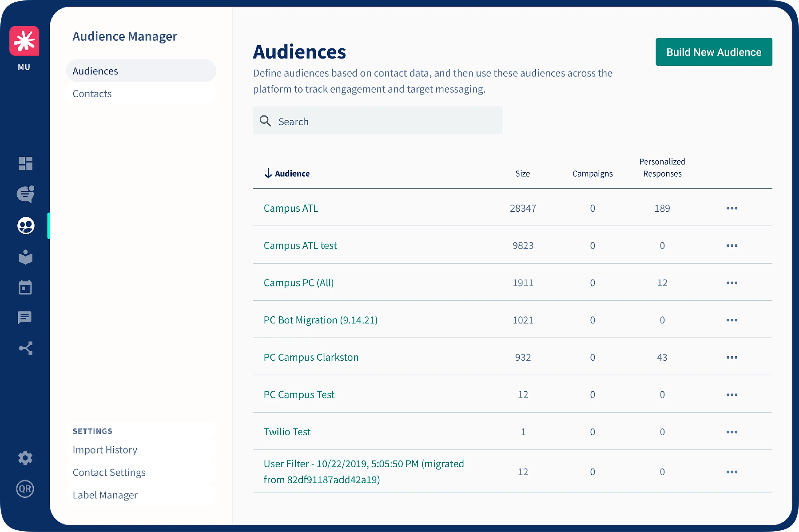Open Import History under Settings
Screen dimensions: 799x532
coord(104,450)
